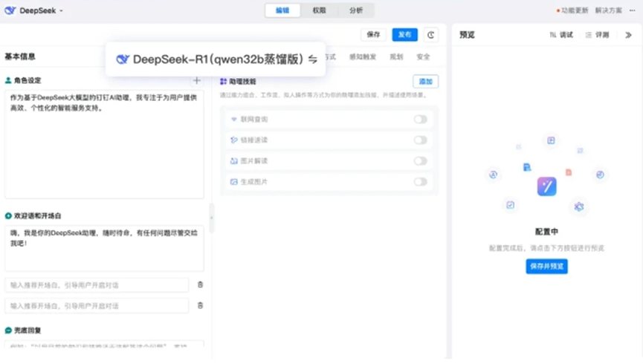Open the 功能更新 notice link
This screenshot has width=643, height=364.
(x=572, y=10)
